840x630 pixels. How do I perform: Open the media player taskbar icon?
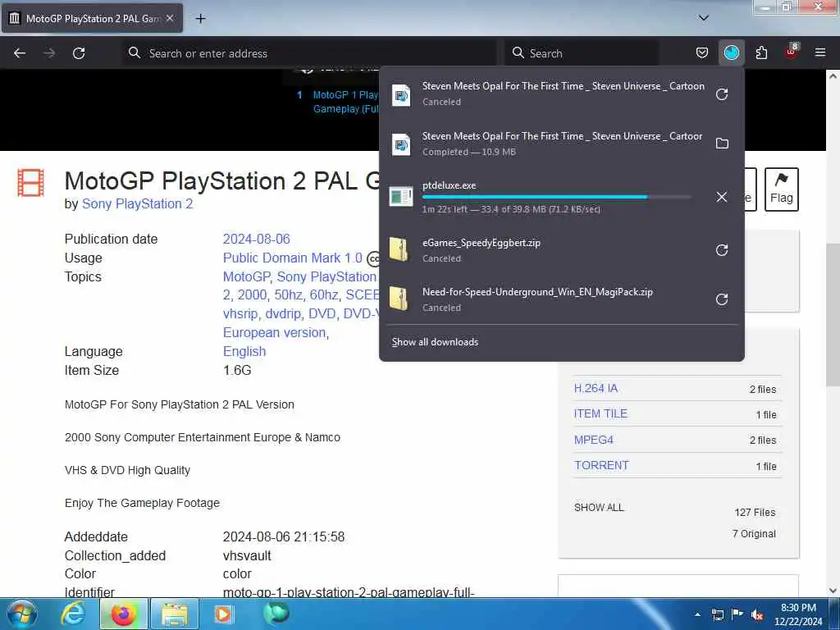coord(223,614)
